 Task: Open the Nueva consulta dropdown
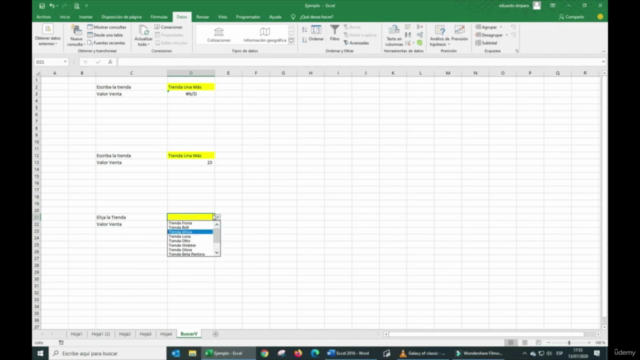[76, 36]
